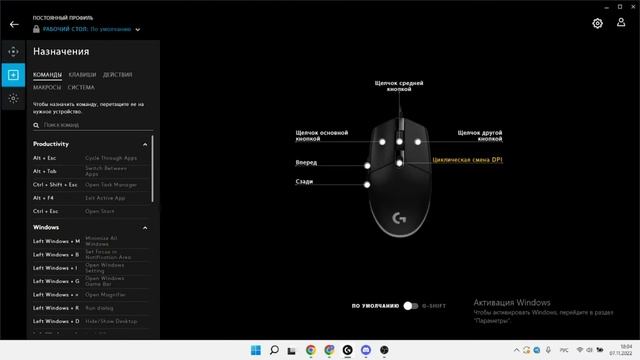Open the LIGHTSYNC lighting sidebar icon
640x360 pixels.
click(x=13, y=98)
